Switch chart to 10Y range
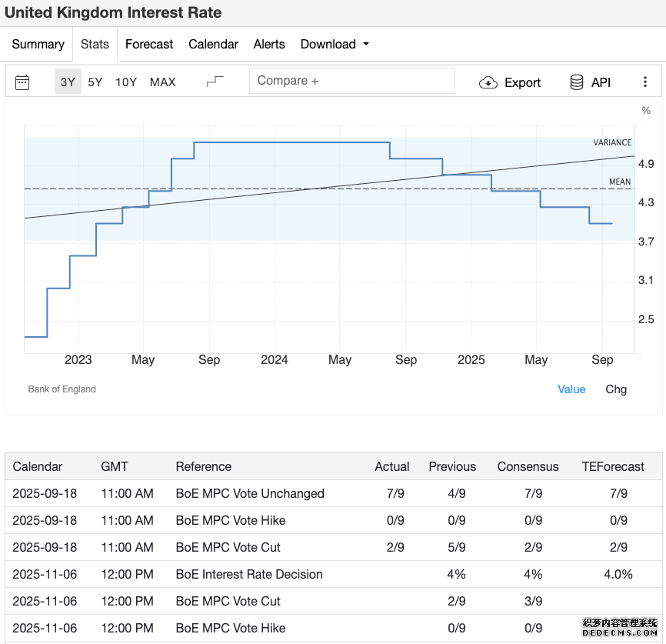Screen dimensions: 666x644 pos(126,82)
